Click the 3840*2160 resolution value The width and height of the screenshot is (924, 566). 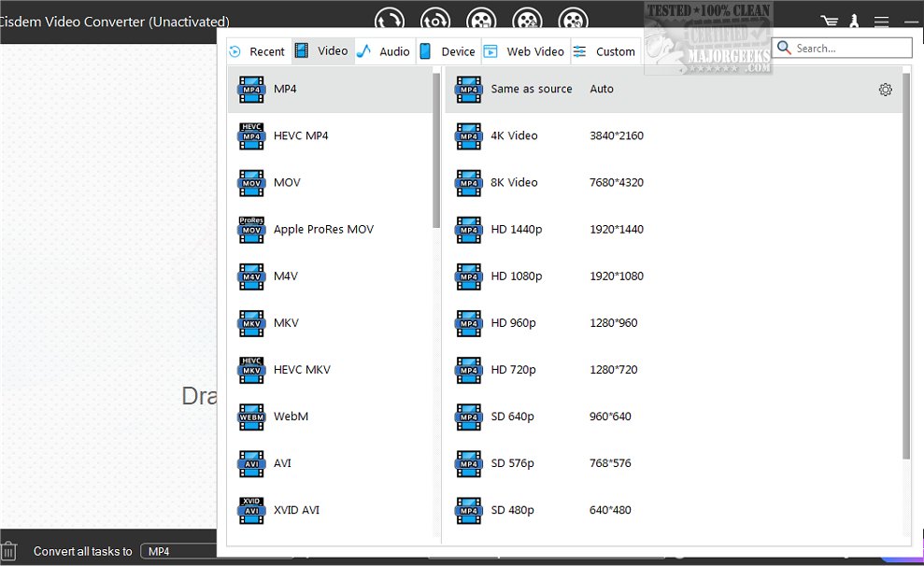(x=617, y=136)
